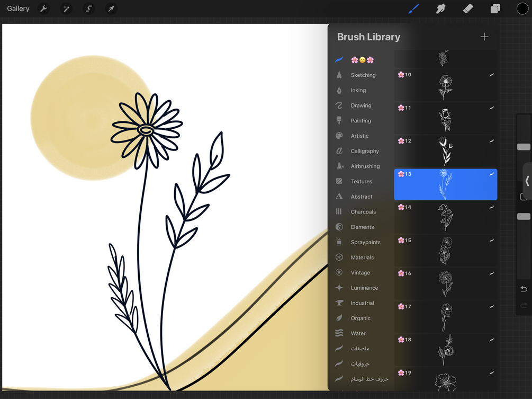Open the flower emoji brush set
532x399 pixels.
pos(362,60)
